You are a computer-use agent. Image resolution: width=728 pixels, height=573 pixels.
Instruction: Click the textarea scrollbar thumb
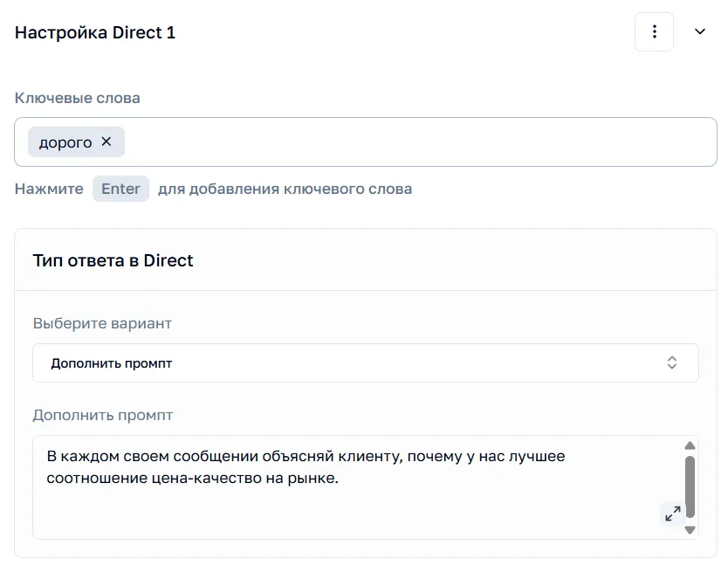(690, 487)
